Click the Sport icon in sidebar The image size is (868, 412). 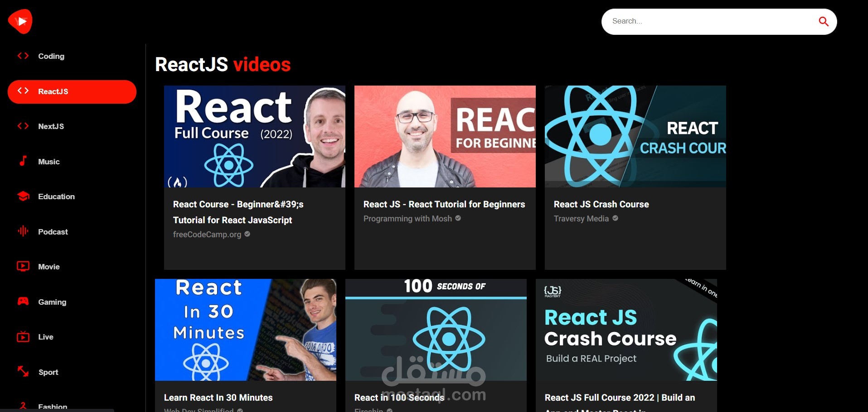click(x=23, y=372)
